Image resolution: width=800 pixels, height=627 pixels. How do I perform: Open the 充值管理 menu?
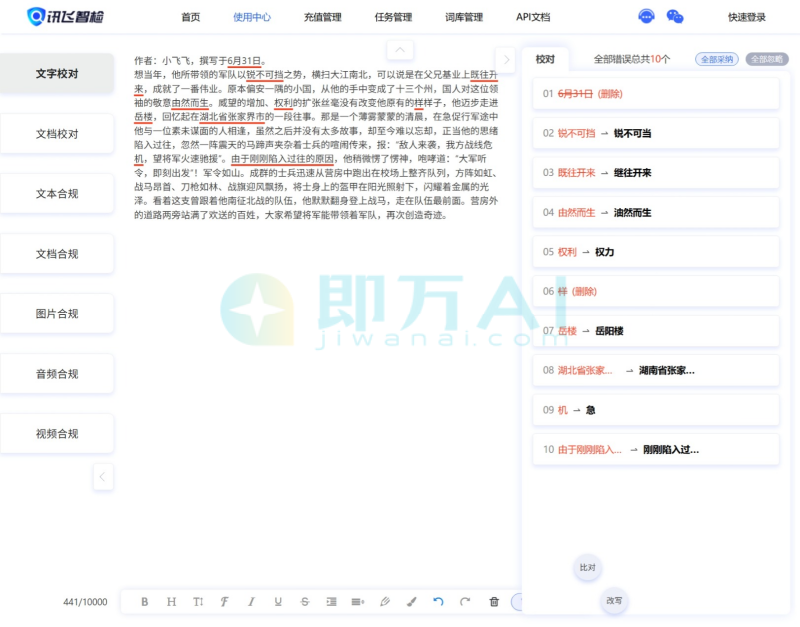click(x=322, y=17)
